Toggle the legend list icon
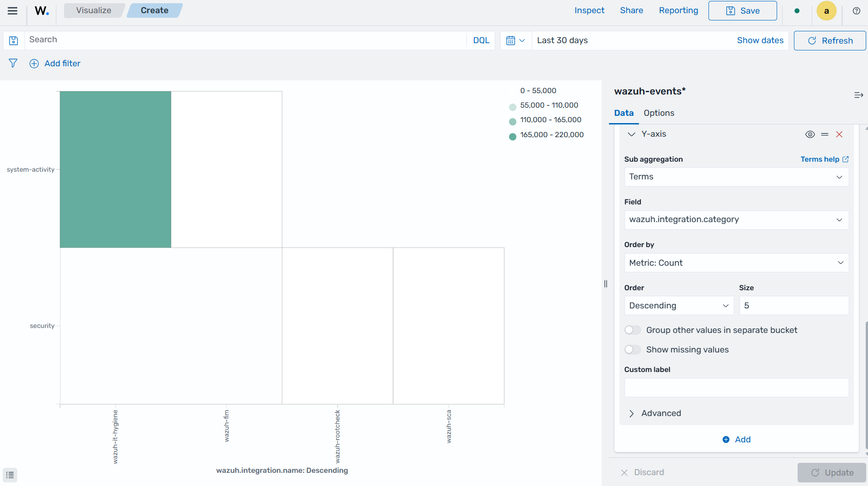 tap(10, 475)
